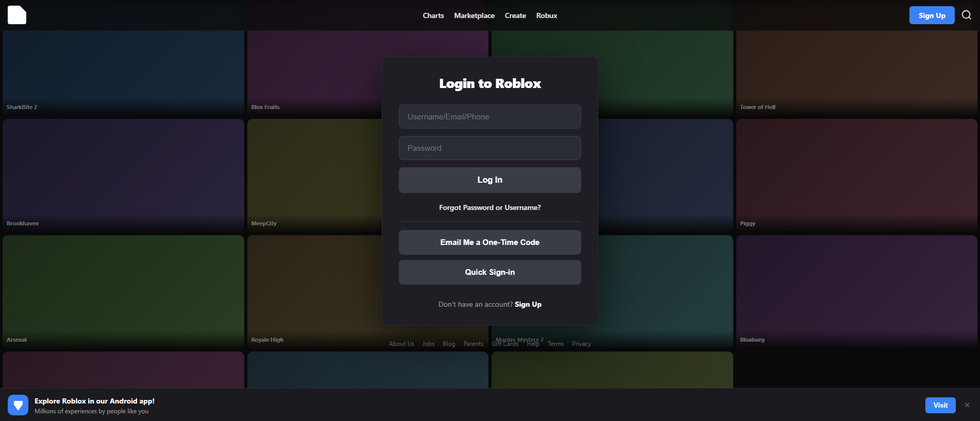The width and height of the screenshot is (980, 421).
Task: Open the Blog footer link
Action: pos(449,344)
